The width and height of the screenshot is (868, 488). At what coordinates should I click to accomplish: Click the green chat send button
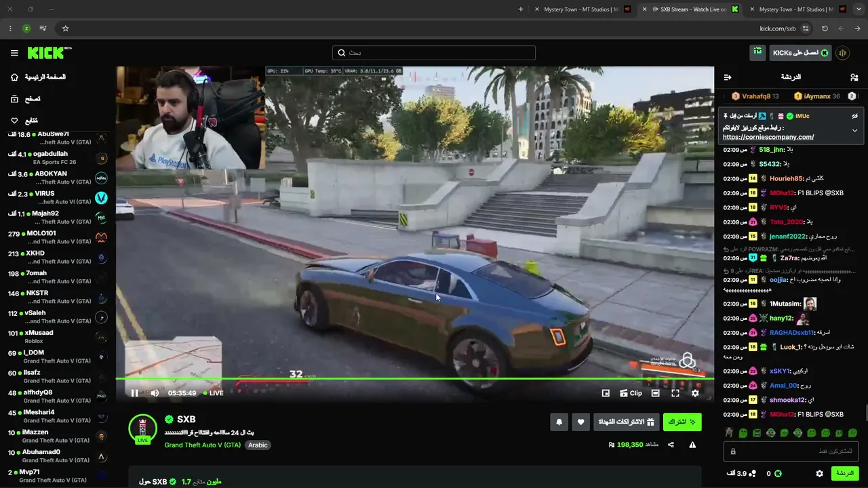[x=845, y=473]
